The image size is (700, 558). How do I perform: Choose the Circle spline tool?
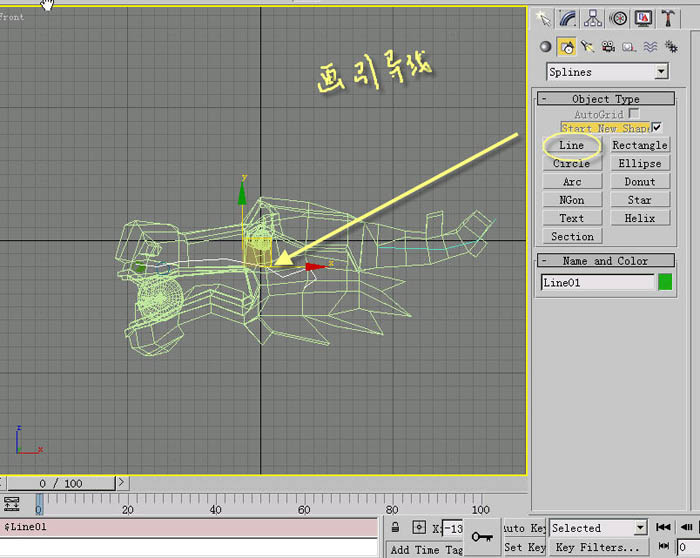[x=572, y=163]
